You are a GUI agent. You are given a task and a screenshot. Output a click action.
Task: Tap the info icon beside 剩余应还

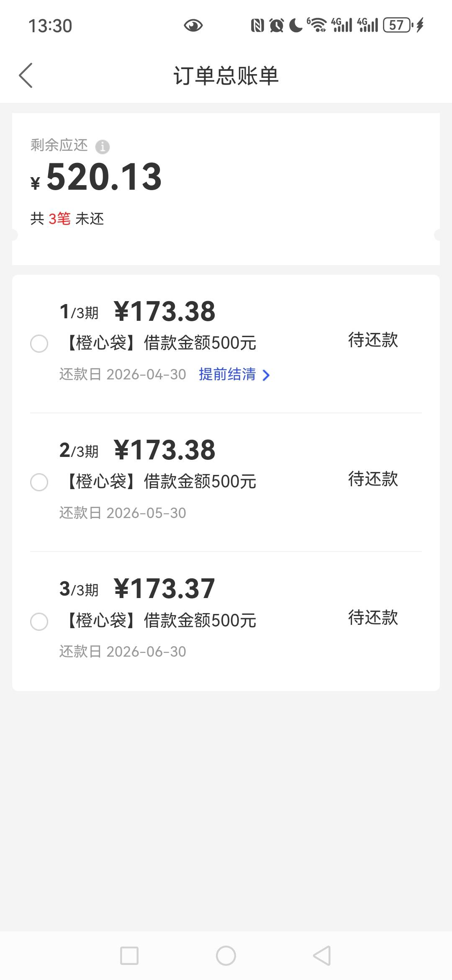(x=103, y=147)
